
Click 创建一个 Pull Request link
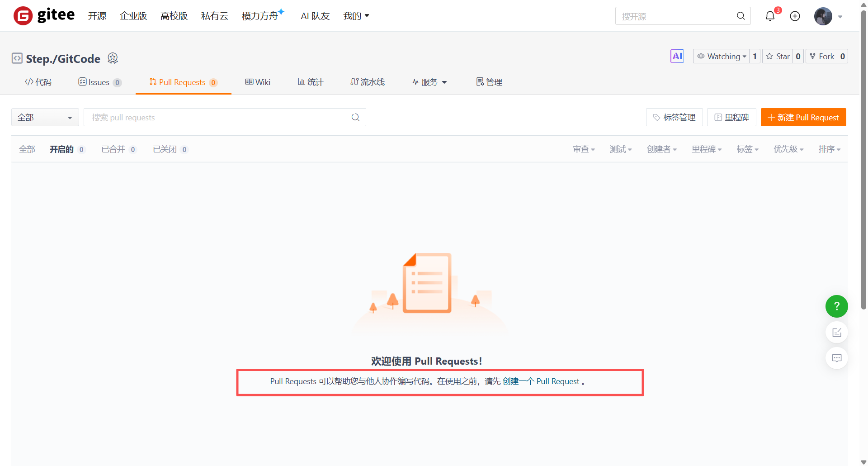[x=541, y=381]
